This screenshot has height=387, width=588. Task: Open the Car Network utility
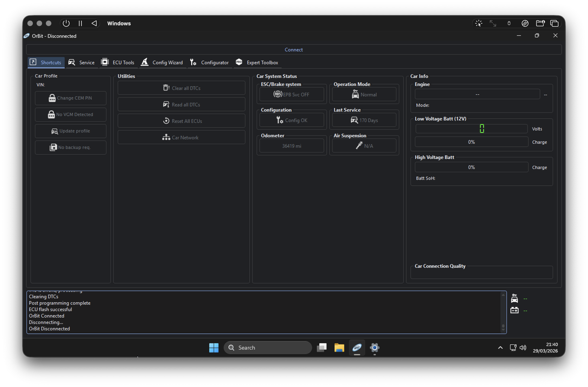(x=181, y=138)
